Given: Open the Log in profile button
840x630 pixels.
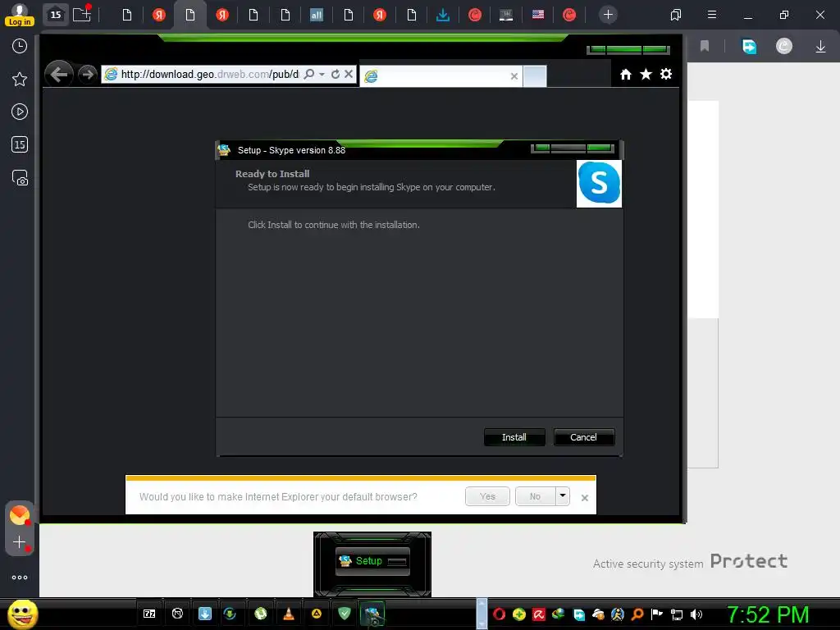Looking at the screenshot, I should pos(20,15).
